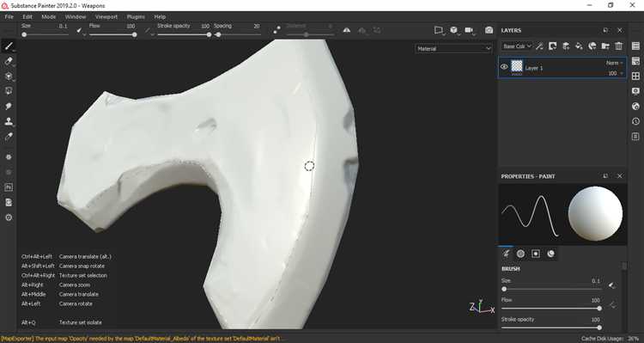Toggle symmetry in the top toolbar
Screen dimensions: 644x343
point(347,30)
